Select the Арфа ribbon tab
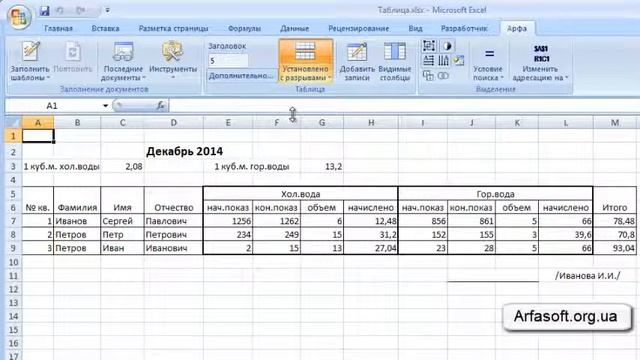The width and height of the screenshot is (640, 360). click(x=517, y=29)
